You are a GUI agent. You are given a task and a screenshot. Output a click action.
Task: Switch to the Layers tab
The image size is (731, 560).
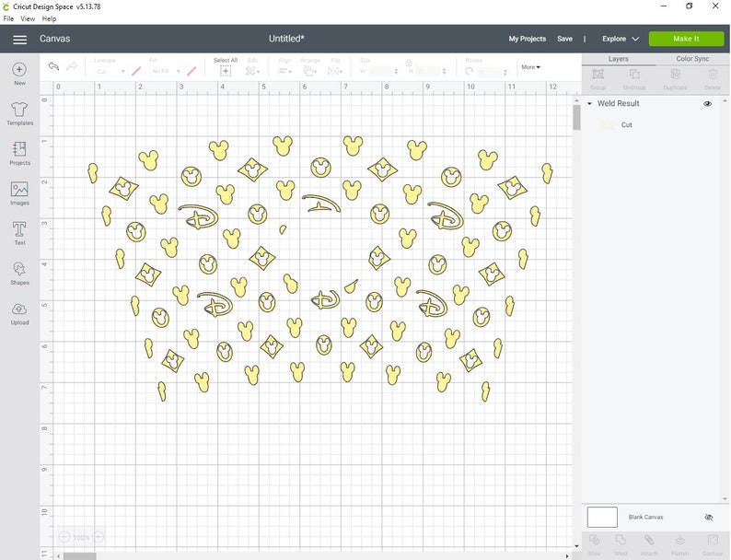pos(618,59)
